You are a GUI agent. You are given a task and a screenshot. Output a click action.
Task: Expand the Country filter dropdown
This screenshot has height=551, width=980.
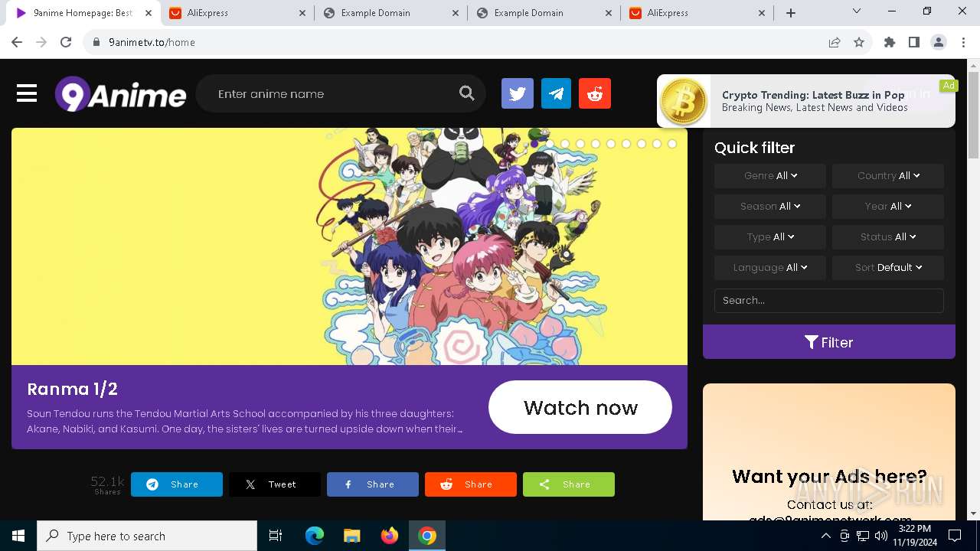coord(888,175)
